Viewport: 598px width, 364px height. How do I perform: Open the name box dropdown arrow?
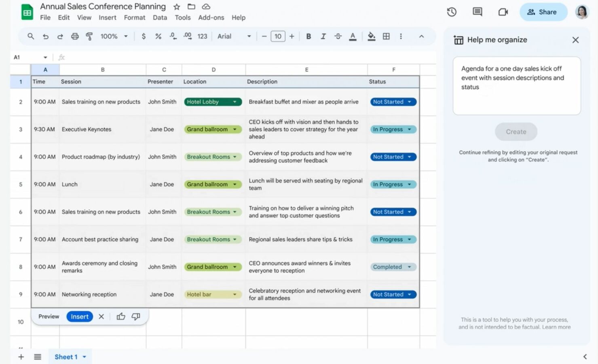click(x=45, y=57)
